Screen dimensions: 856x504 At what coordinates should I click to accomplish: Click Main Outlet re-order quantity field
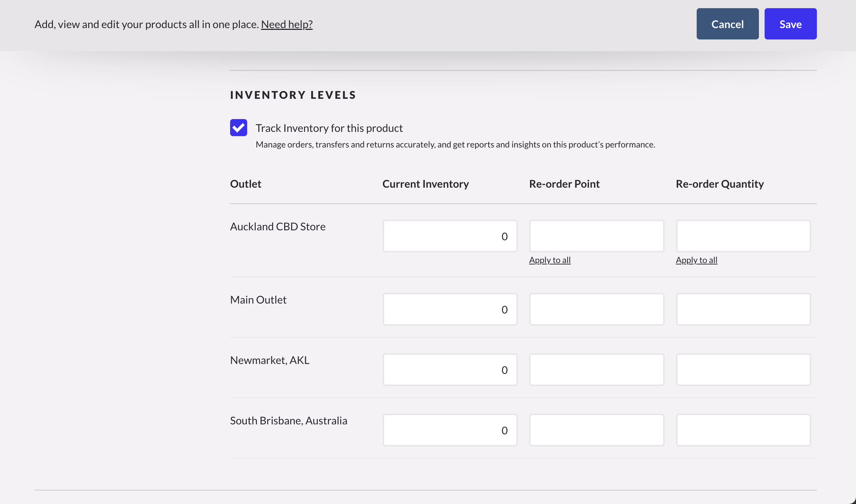pyautogui.click(x=743, y=309)
